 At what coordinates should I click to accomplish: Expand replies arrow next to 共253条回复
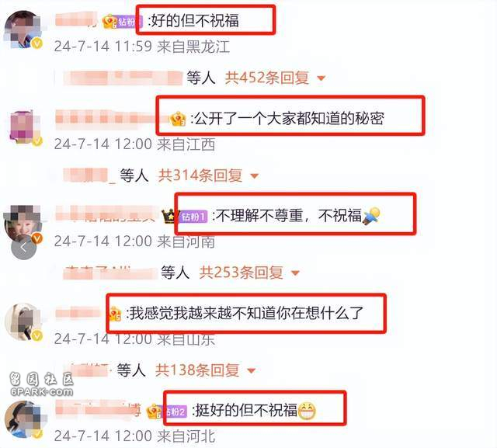tap(295, 273)
